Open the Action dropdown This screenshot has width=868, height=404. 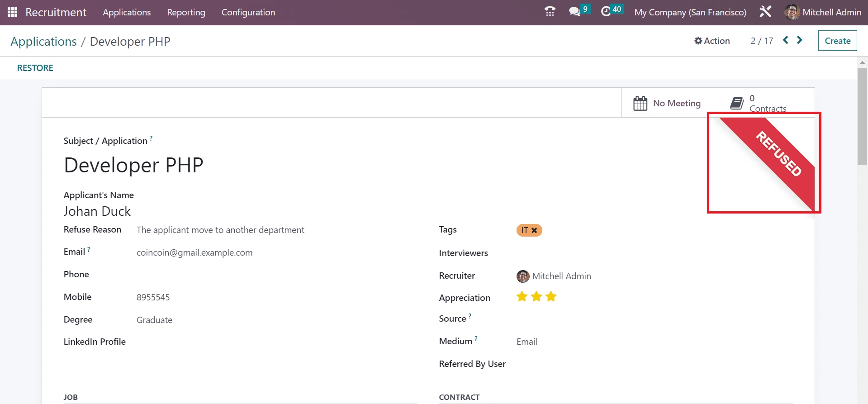tap(712, 41)
